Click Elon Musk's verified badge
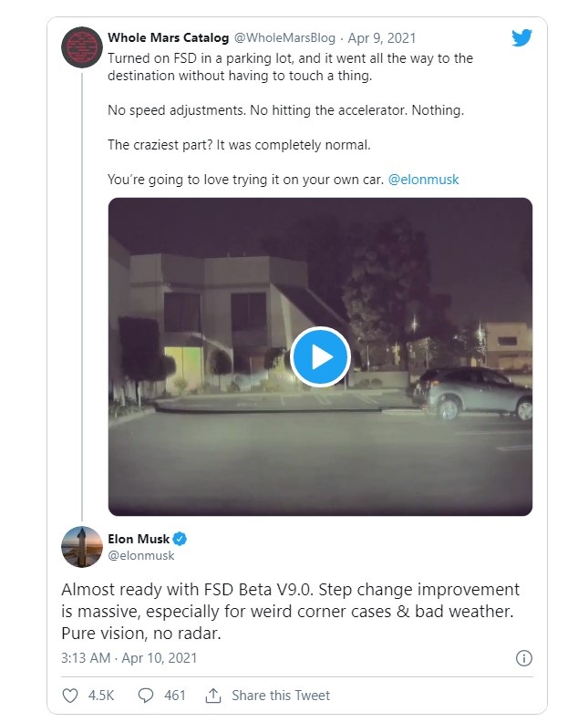Viewport: 588px width, 722px height. click(180, 539)
